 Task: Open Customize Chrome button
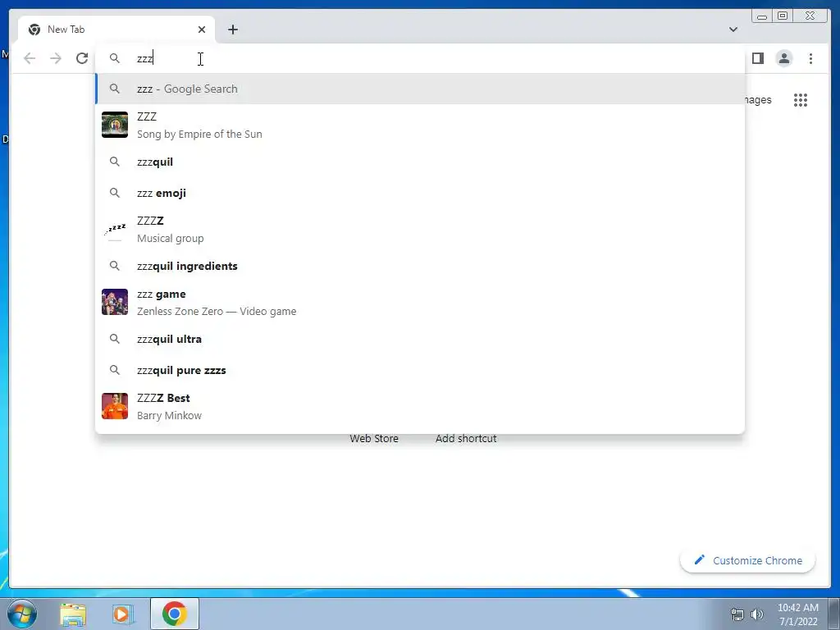[748, 560]
